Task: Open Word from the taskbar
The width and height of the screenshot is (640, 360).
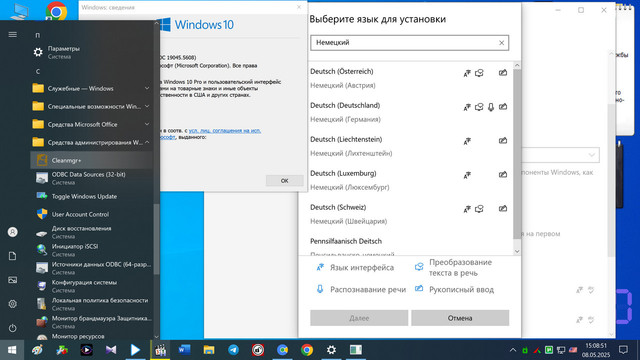Action: pos(184,350)
